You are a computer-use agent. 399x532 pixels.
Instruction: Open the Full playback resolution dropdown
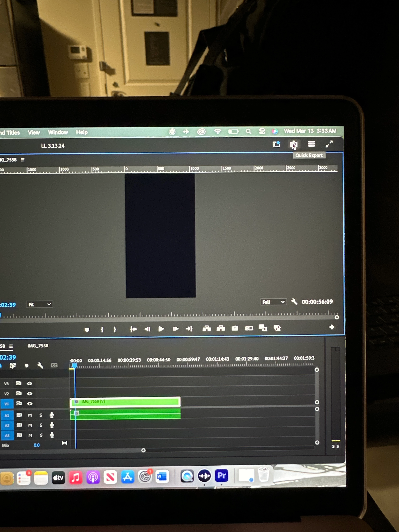(x=273, y=302)
